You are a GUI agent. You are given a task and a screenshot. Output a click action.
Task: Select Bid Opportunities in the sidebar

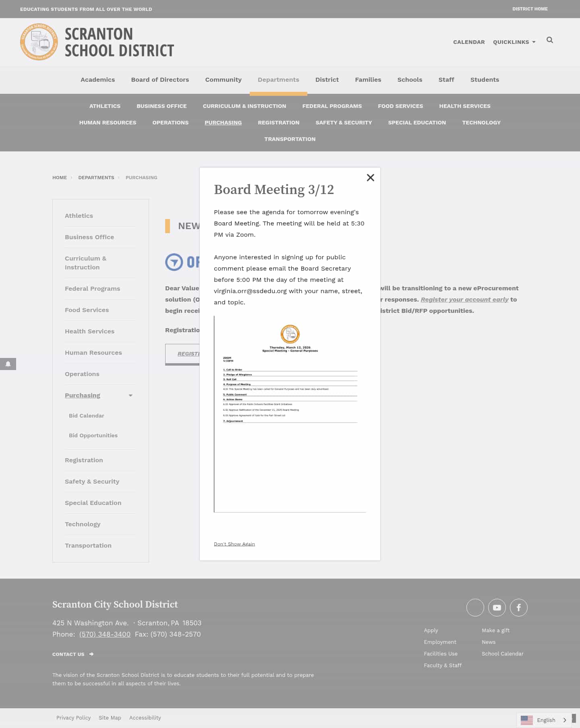93,435
